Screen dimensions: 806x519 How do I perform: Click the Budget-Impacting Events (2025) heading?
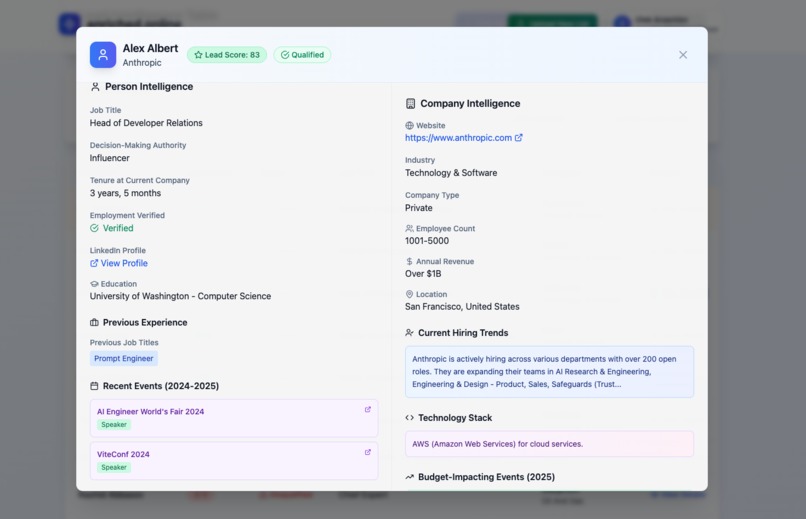click(x=486, y=477)
